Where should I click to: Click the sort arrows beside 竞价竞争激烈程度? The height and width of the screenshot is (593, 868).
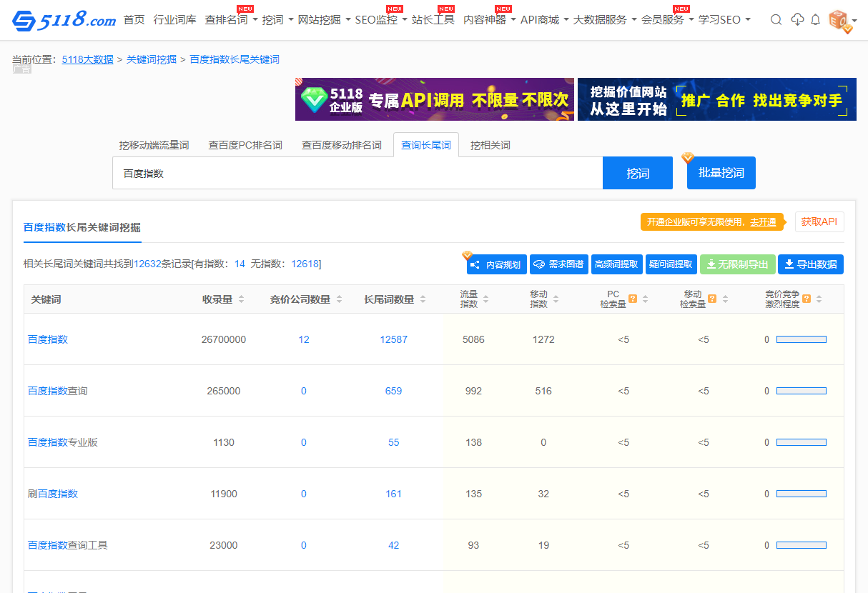click(x=819, y=299)
